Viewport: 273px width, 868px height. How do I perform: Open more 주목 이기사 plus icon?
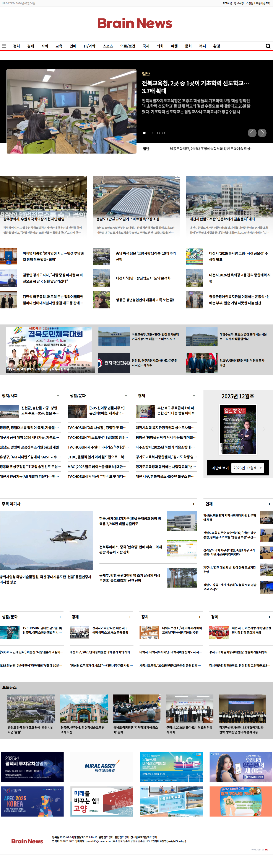tap(193, 504)
